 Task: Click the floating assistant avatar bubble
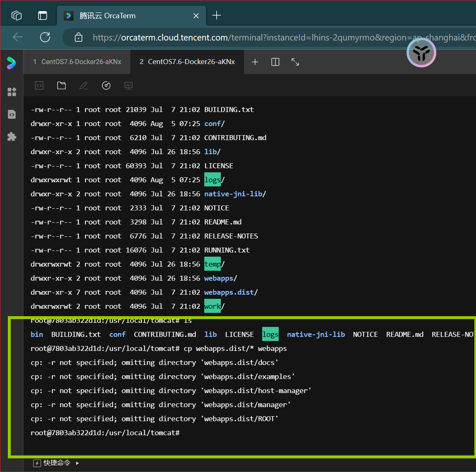pos(421,53)
